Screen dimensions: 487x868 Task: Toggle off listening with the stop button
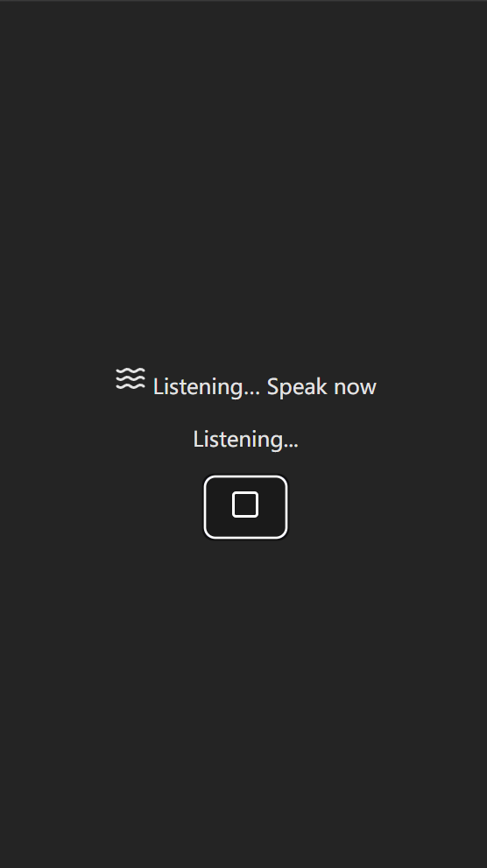tap(246, 506)
